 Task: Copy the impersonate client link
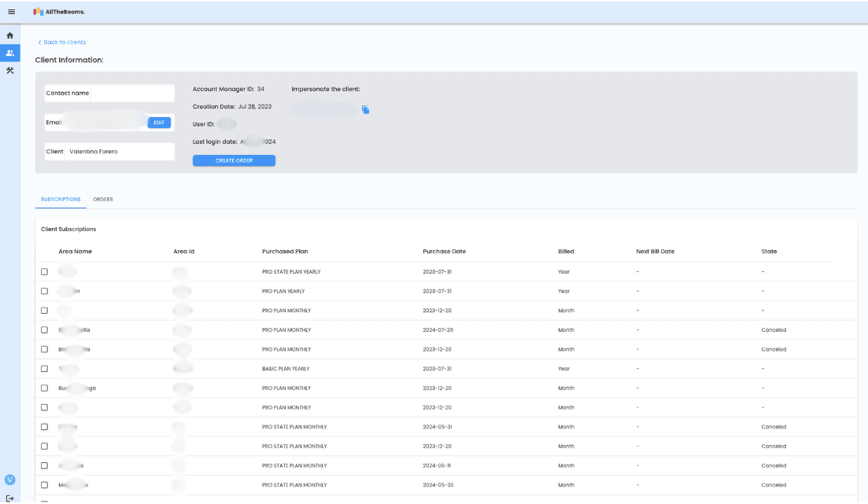point(365,109)
